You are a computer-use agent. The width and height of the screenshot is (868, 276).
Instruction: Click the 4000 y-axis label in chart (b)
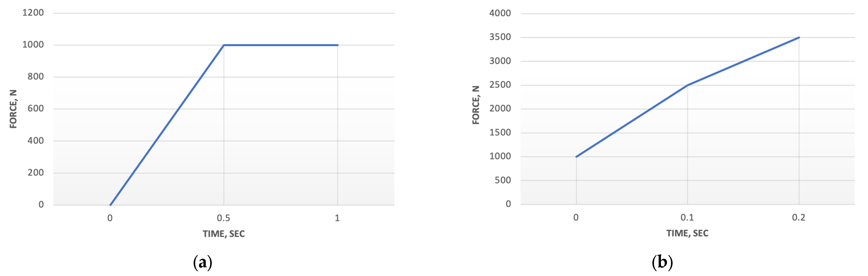click(x=500, y=13)
